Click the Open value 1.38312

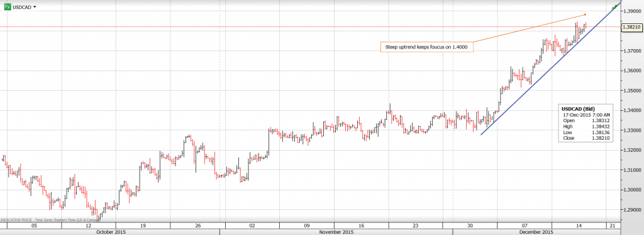(601, 120)
